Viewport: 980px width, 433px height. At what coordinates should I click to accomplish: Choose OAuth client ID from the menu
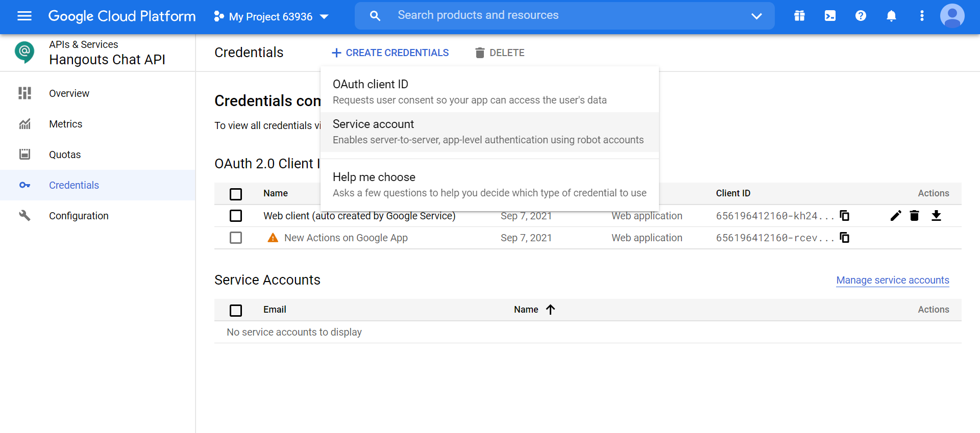click(489, 92)
